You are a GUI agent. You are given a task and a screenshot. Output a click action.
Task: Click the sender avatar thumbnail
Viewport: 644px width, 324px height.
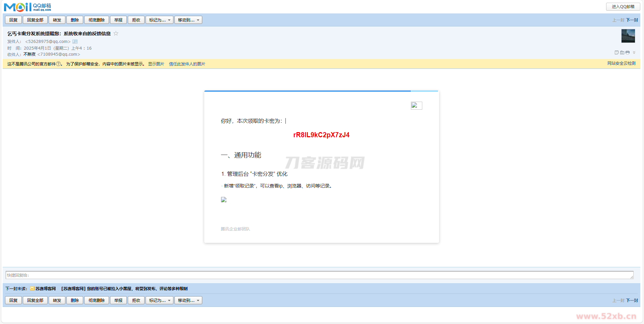click(628, 36)
